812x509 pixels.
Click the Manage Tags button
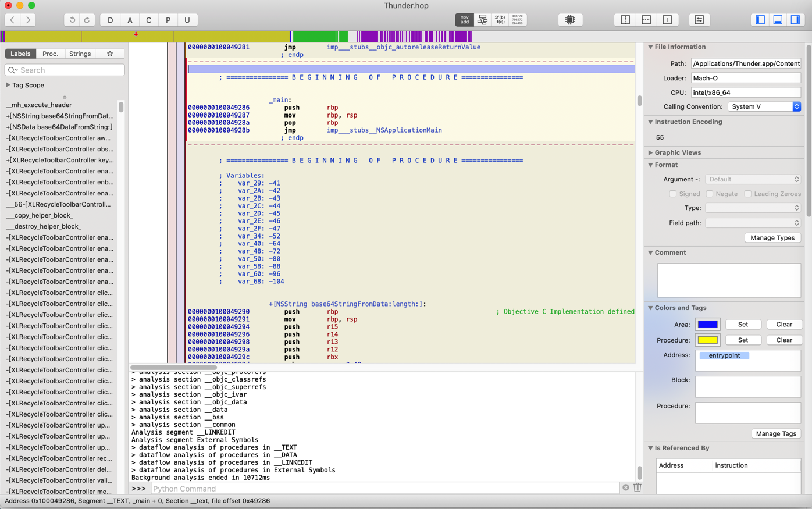[x=776, y=434]
